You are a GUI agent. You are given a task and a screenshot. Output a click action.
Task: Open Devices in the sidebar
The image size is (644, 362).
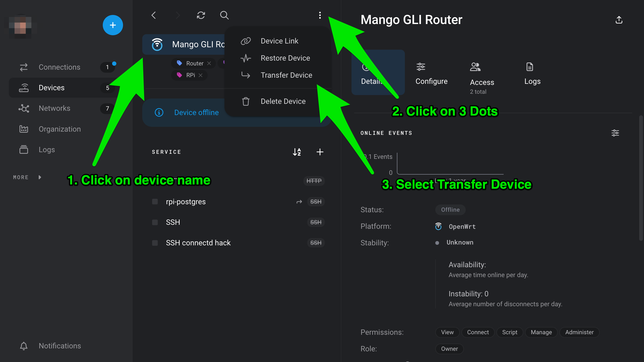pos(64,88)
